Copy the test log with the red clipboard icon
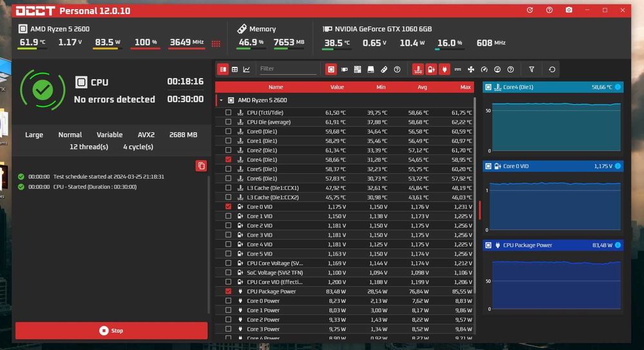 tap(201, 166)
